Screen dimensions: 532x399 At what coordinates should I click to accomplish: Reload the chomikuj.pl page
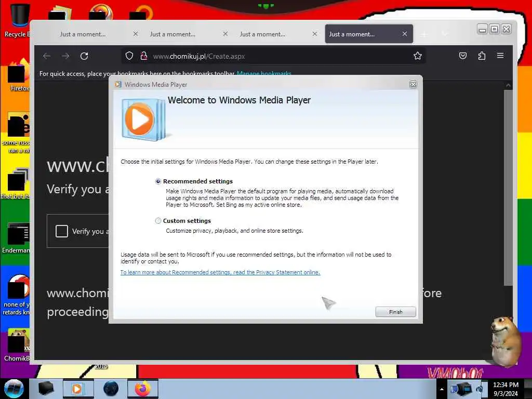[84, 56]
